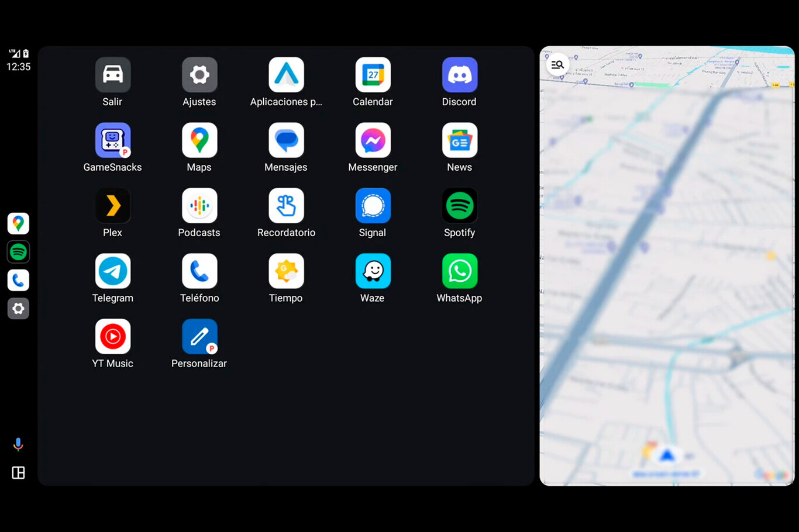Launch the Waze app
799x532 pixels.
[x=373, y=271]
